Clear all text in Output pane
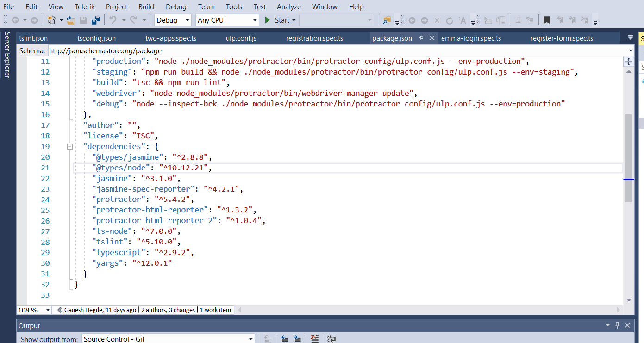This screenshot has height=343, width=644. (315, 339)
